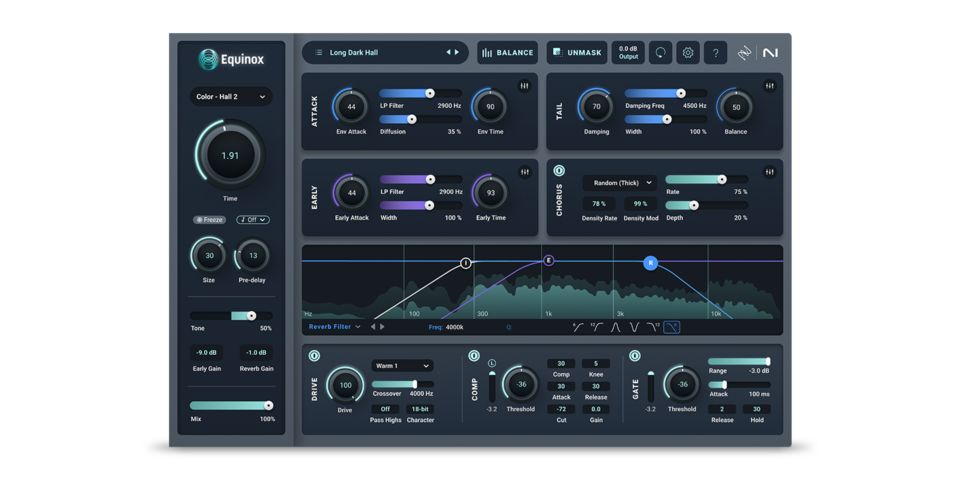
Task: Choose the notch filter shape
Action: click(634, 327)
